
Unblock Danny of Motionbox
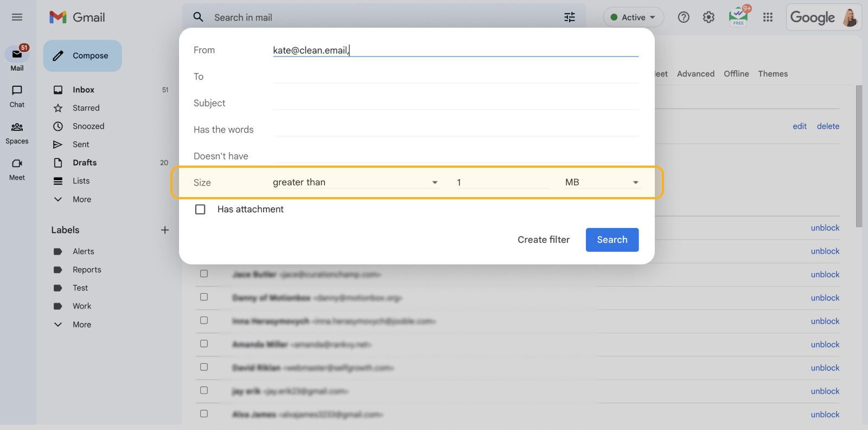825,298
